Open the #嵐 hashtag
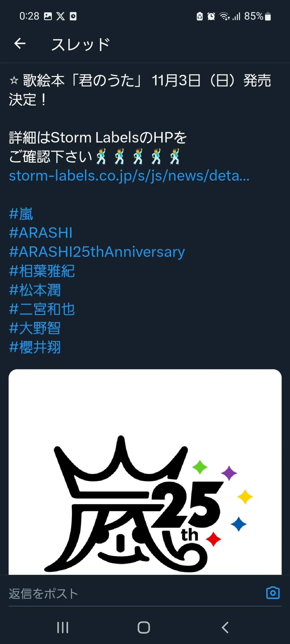 pos(21,214)
